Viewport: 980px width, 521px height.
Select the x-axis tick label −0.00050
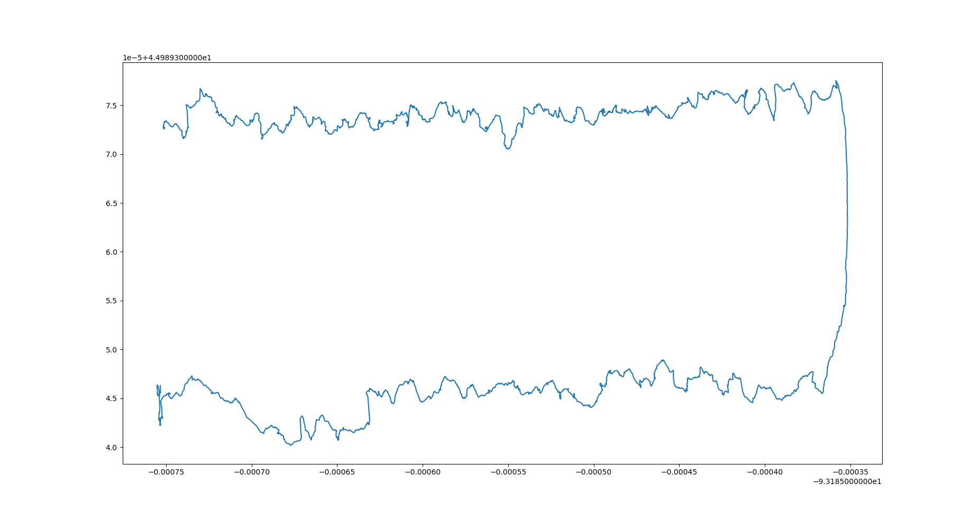pos(594,471)
